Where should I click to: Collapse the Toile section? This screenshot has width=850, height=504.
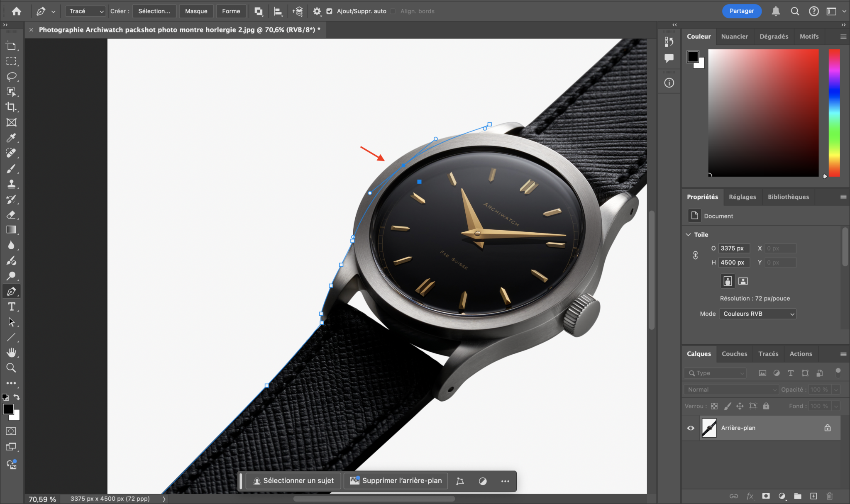pos(688,234)
